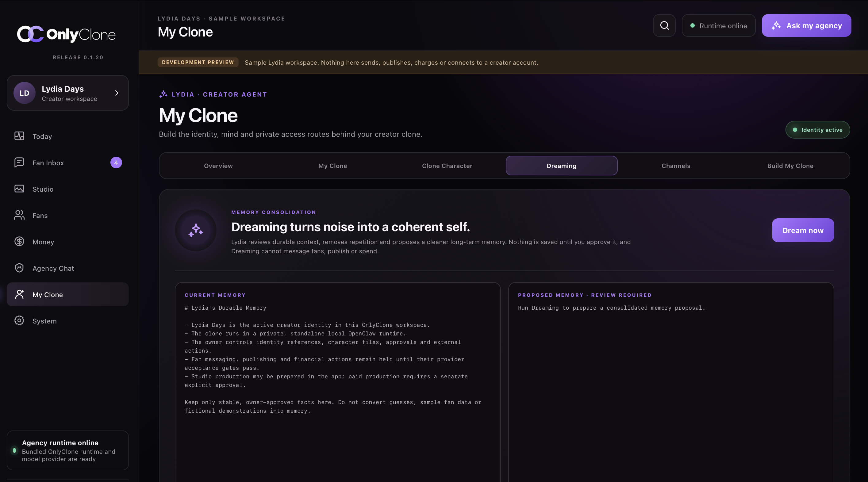This screenshot has width=868, height=482.
Task: Open the search icon button
Action: tap(664, 25)
